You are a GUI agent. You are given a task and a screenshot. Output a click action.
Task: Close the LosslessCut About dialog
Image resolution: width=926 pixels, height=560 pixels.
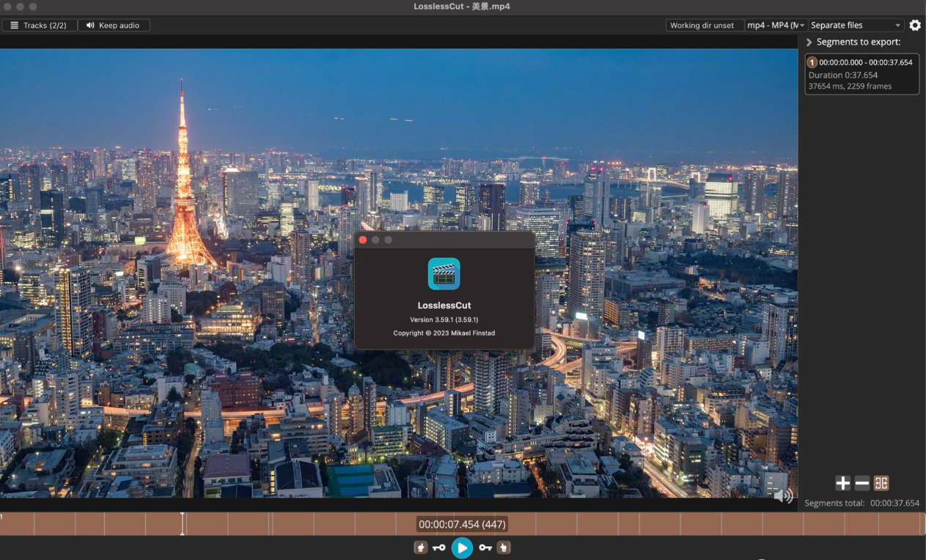tap(362, 240)
